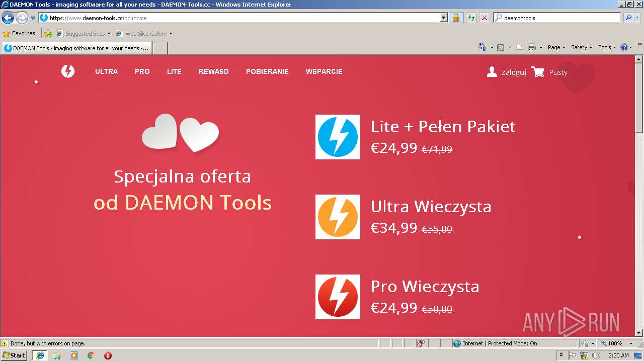
Task: Open the LITE navigation menu item
Action: (174, 71)
